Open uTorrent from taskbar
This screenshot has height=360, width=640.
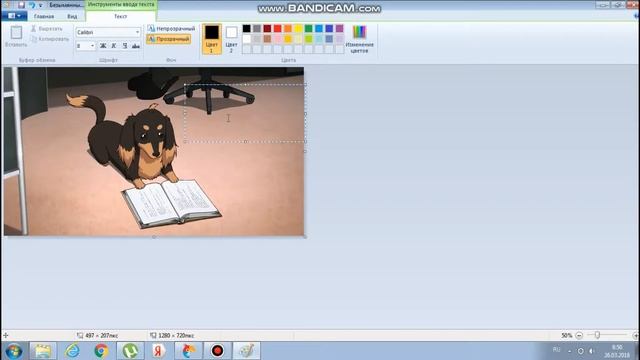coord(130,351)
